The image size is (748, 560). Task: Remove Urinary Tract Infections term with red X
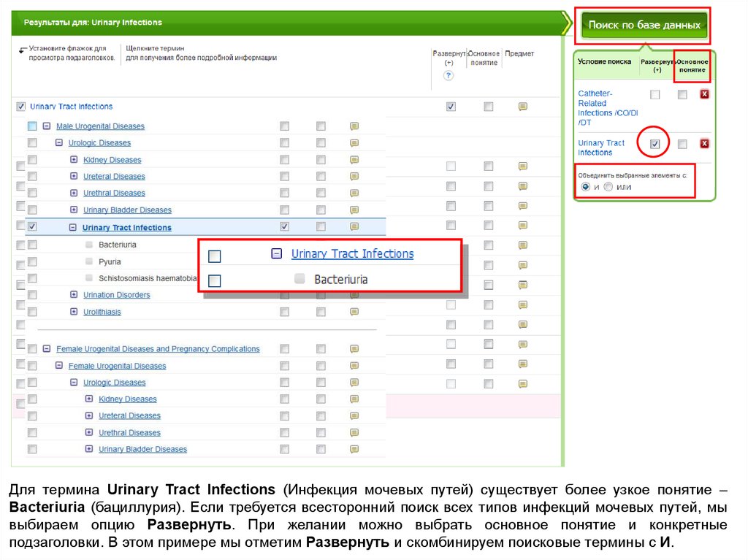(x=703, y=144)
